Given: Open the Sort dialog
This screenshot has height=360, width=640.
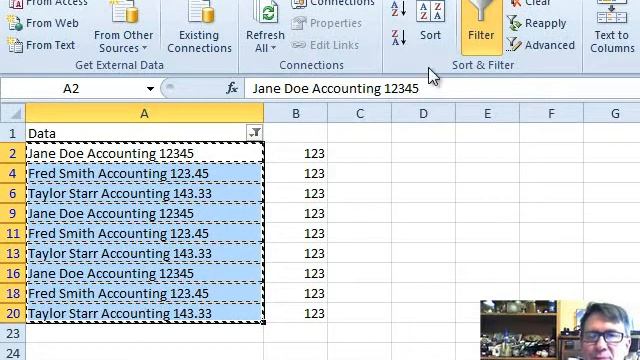Looking at the screenshot, I should point(431,21).
